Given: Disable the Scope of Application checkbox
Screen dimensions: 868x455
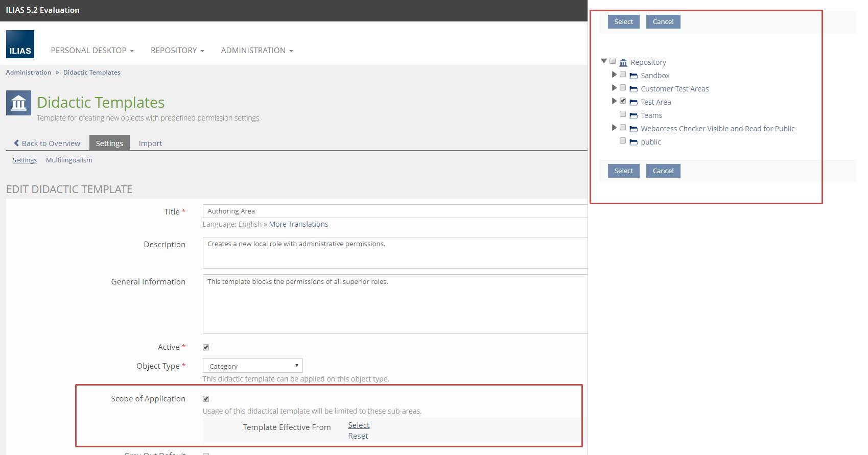Looking at the screenshot, I should 206,399.
